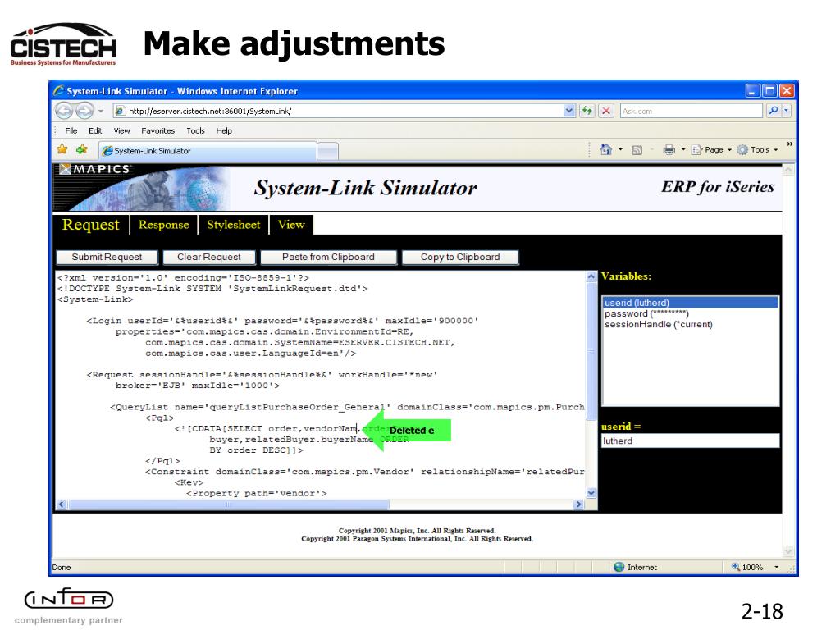Go forward with the browser Forward arrow
Viewport: 840px width, 630px height.
coord(84,111)
